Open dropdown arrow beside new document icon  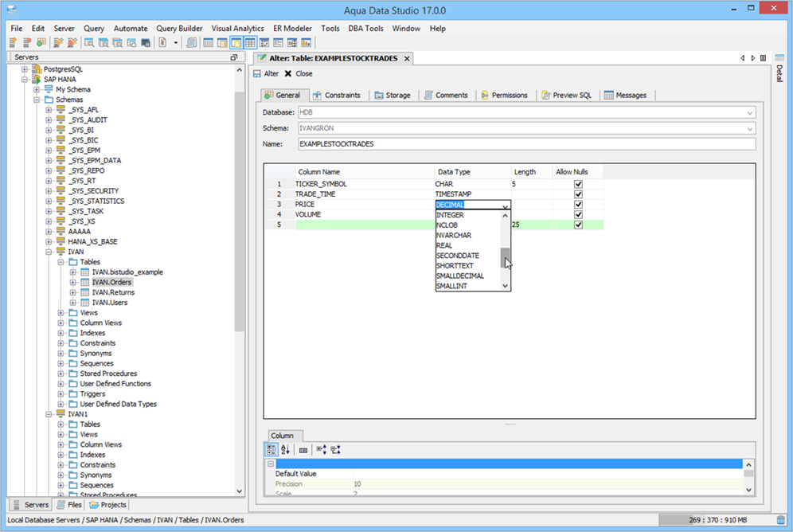pos(175,43)
